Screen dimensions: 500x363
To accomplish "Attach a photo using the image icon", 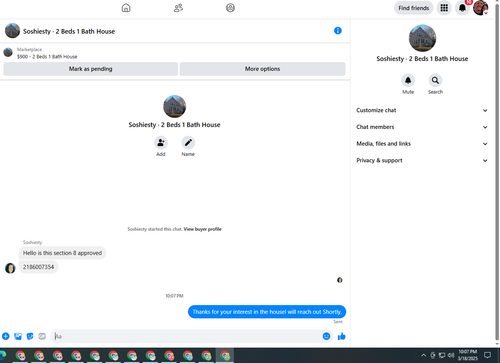I will pos(18,336).
